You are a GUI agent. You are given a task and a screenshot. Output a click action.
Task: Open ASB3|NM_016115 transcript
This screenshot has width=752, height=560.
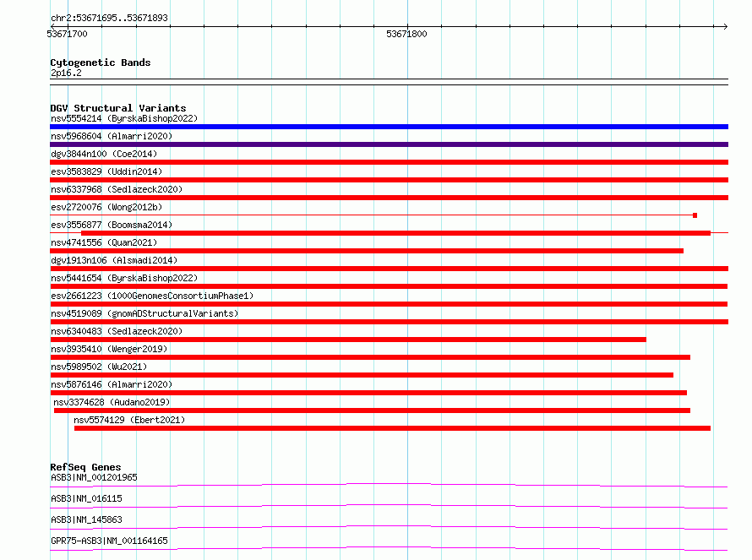pyautogui.click(x=86, y=498)
